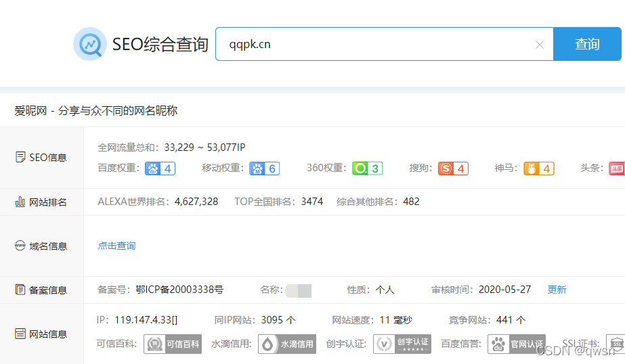This screenshot has width=625, height=364.
Task: Click the SSL证书 badge icon
Action: (x=616, y=344)
